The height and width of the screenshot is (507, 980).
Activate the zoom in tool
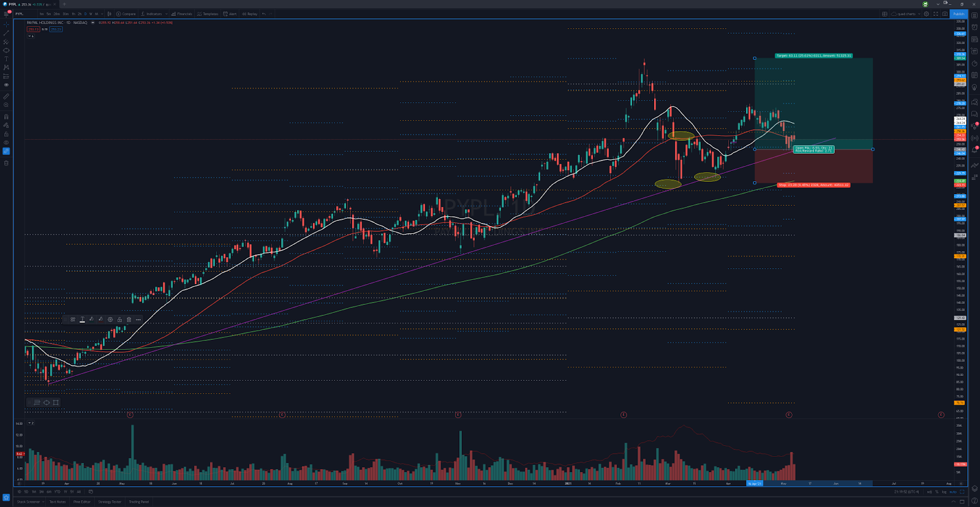pyautogui.click(x=6, y=105)
